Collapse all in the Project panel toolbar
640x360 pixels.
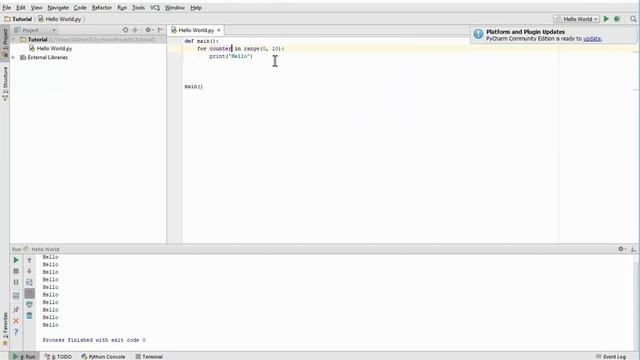point(135,30)
